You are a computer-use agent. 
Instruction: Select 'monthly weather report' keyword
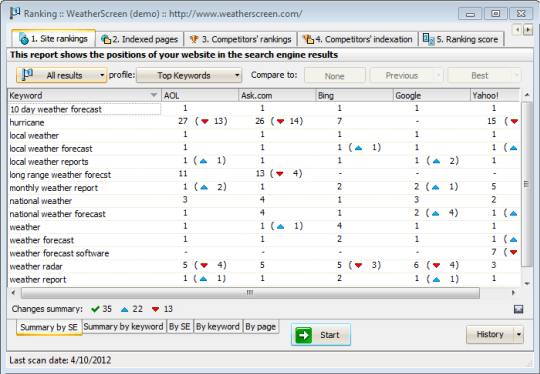[54, 188]
